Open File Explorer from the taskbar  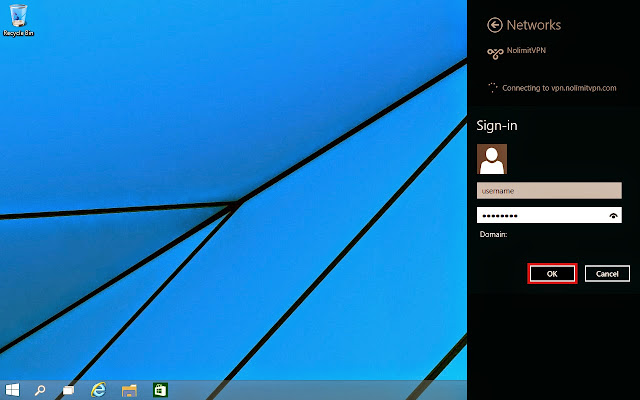pyautogui.click(x=129, y=391)
